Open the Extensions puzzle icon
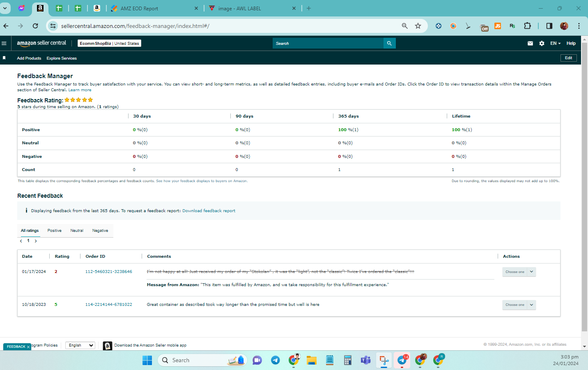Screen dimensions: 588x370 coord(527,26)
